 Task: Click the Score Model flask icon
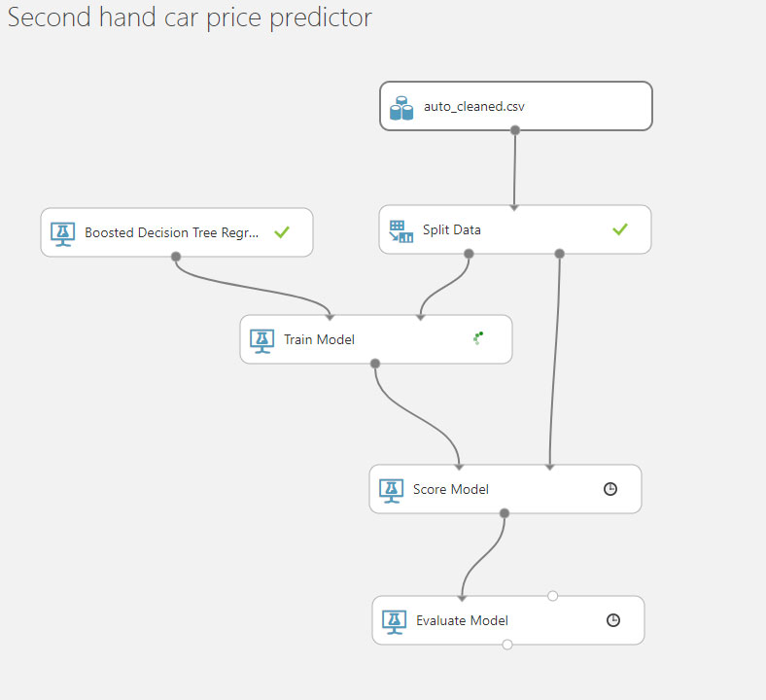click(x=392, y=491)
